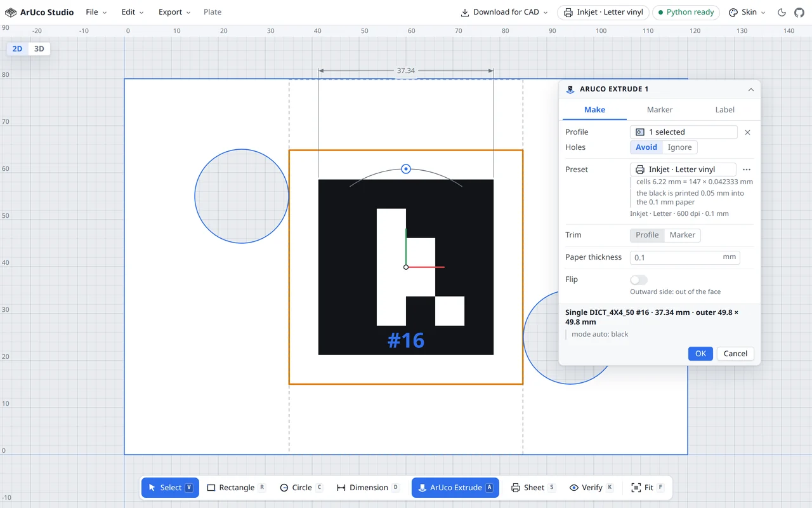The width and height of the screenshot is (812, 508).
Task: Open the Export menu
Action: (x=174, y=12)
